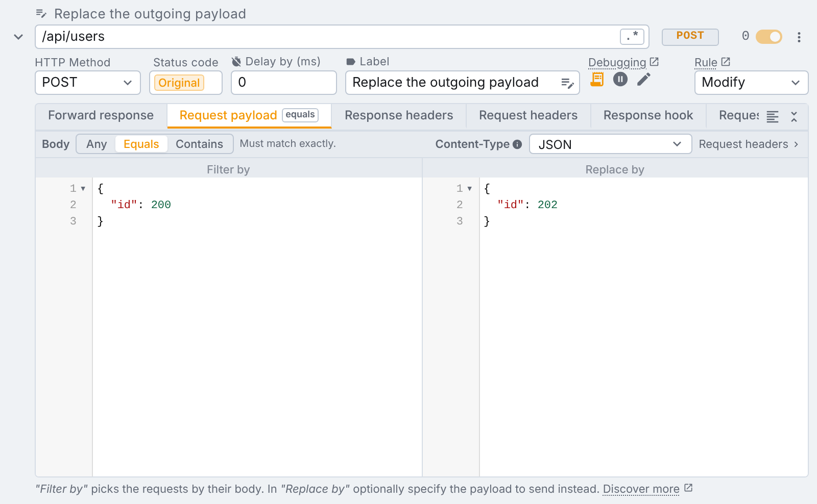The height and width of the screenshot is (504, 817).
Task: Open the HTTP Method POST dropdown
Action: [87, 83]
